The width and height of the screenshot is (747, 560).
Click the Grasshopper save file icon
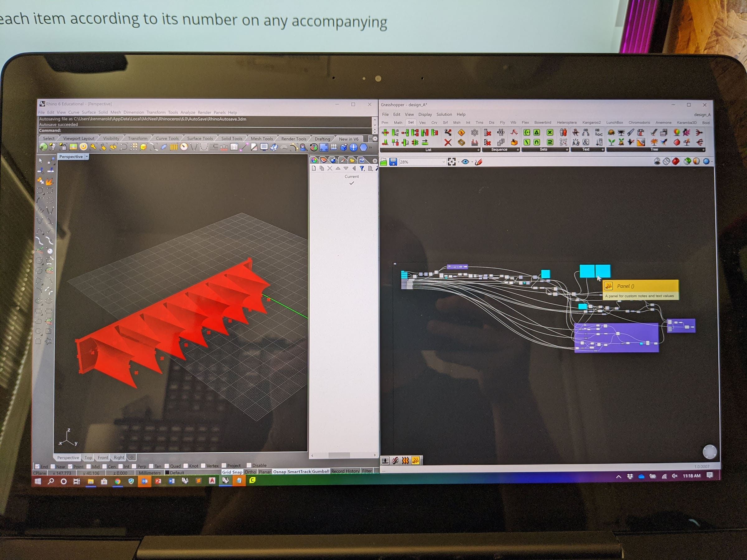pyautogui.click(x=393, y=162)
